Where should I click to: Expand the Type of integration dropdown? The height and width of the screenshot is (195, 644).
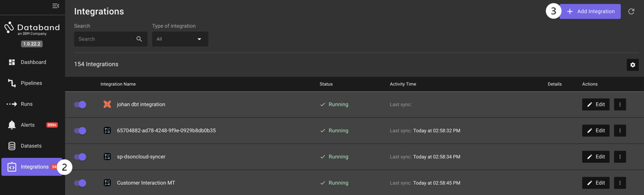coord(180,39)
